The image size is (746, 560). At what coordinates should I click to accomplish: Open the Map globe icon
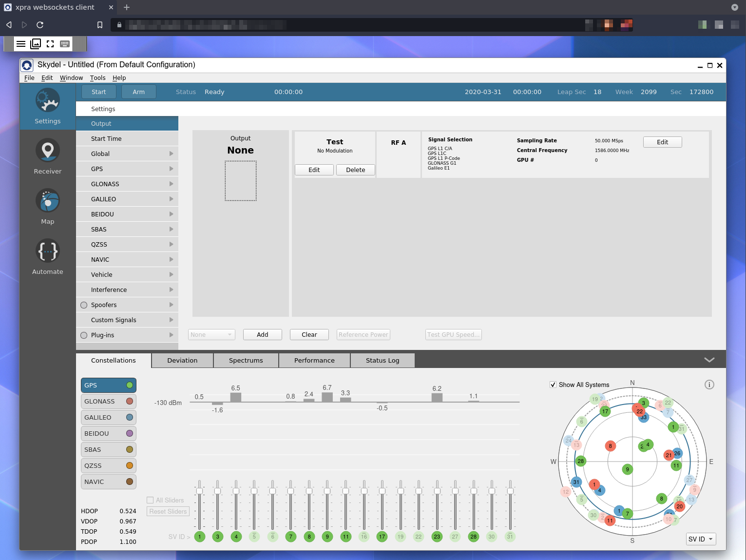click(48, 201)
